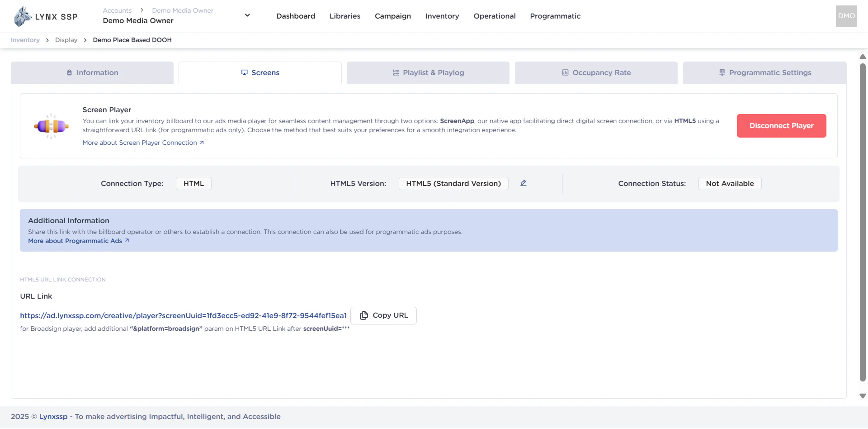Click the HTML5 (Standard Version) badge
Screen dimensions: 868x429
tap(453, 184)
